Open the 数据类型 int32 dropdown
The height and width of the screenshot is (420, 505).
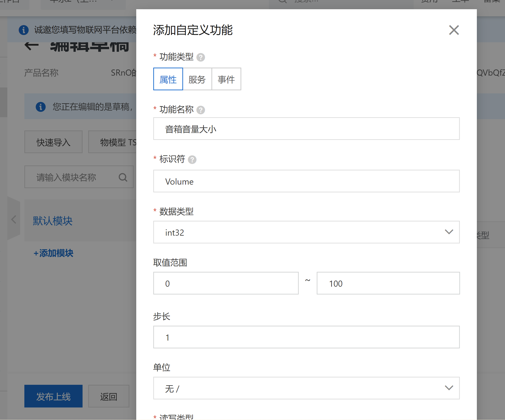coord(306,232)
